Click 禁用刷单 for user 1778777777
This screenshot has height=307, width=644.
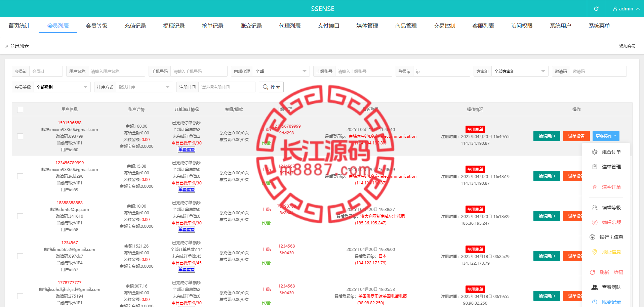[x=475, y=289]
